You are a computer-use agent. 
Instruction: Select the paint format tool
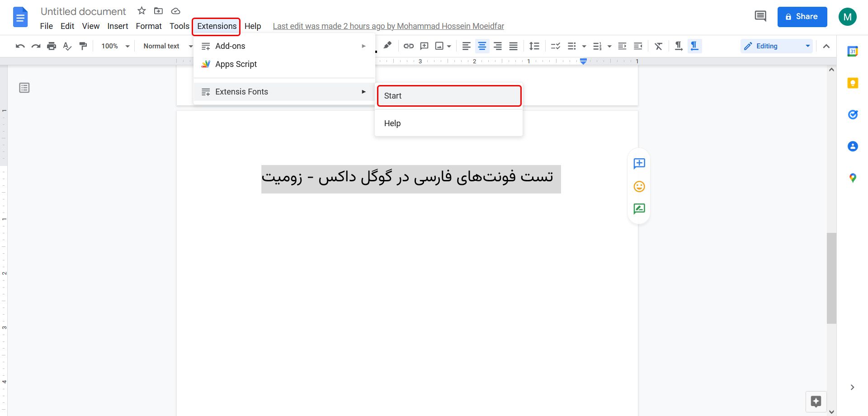83,46
